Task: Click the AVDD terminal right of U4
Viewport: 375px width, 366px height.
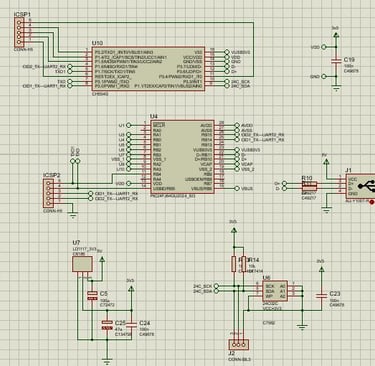Action: pos(237,125)
